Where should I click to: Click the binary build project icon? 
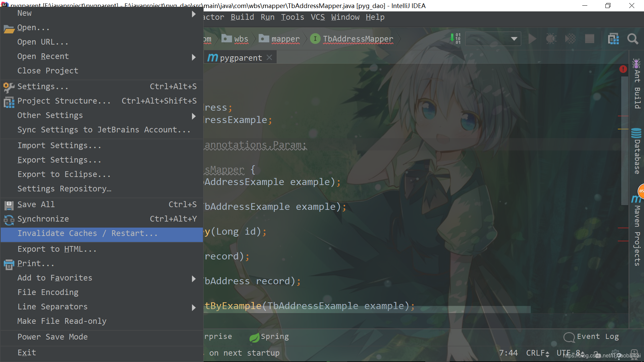pos(455,39)
